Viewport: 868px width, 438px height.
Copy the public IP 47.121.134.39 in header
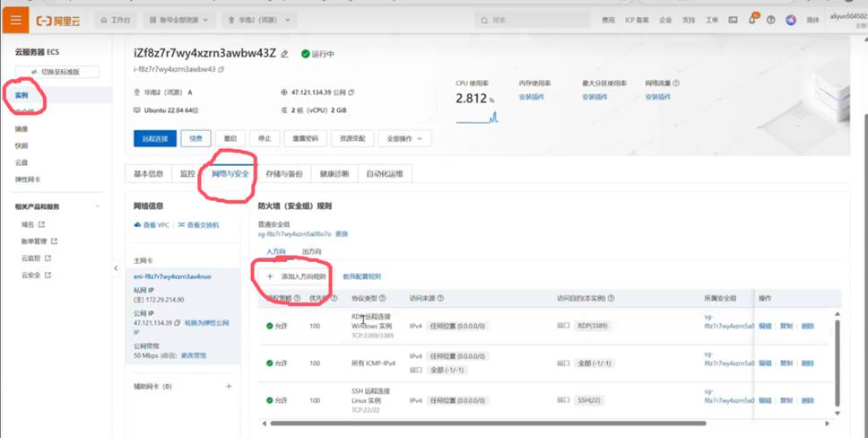pos(351,92)
